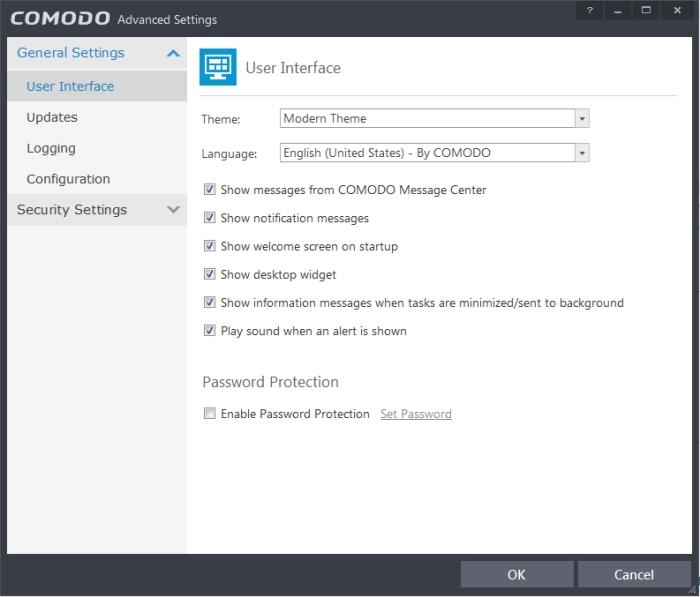Click the Cancel button
The width and height of the screenshot is (700, 597).
click(x=634, y=574)
